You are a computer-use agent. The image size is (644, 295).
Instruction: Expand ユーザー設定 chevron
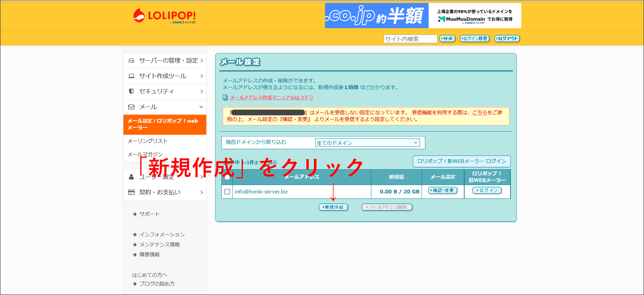[202, 177]
